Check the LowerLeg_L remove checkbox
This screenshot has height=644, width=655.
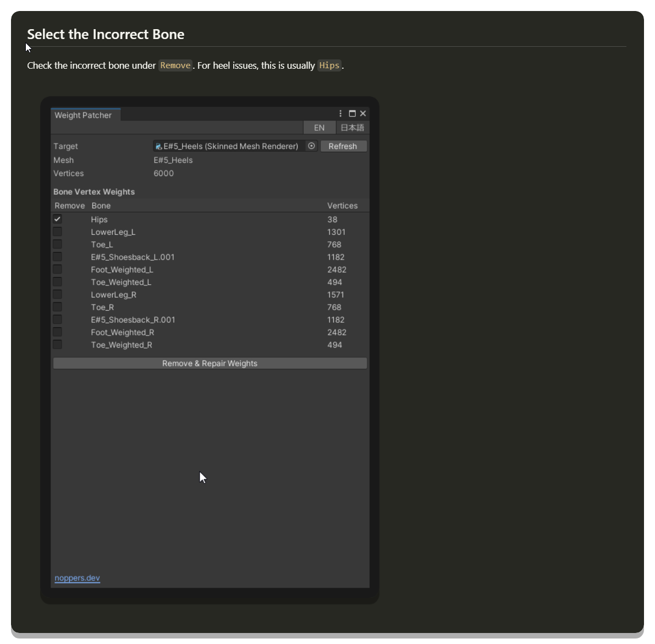click(x=57, y=232)
